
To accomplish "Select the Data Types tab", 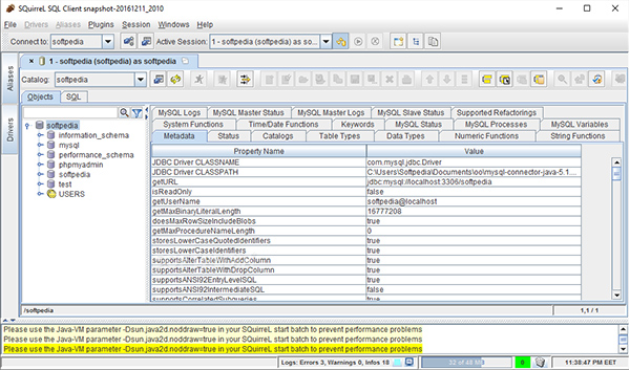I will [x=405, y=136].
